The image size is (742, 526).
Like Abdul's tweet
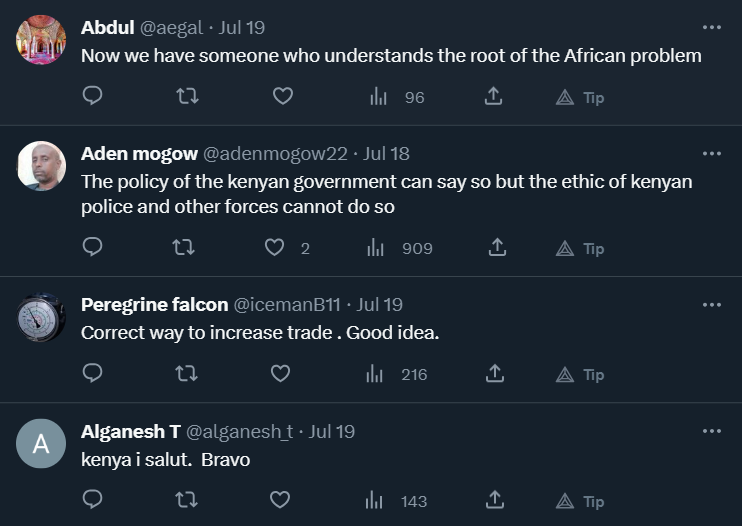tap(282, 97)
